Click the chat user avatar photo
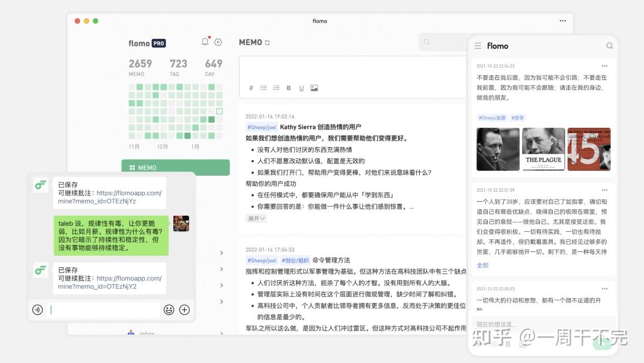The height and width of the screenshot is (363, 644). click(x=181, y=223)
